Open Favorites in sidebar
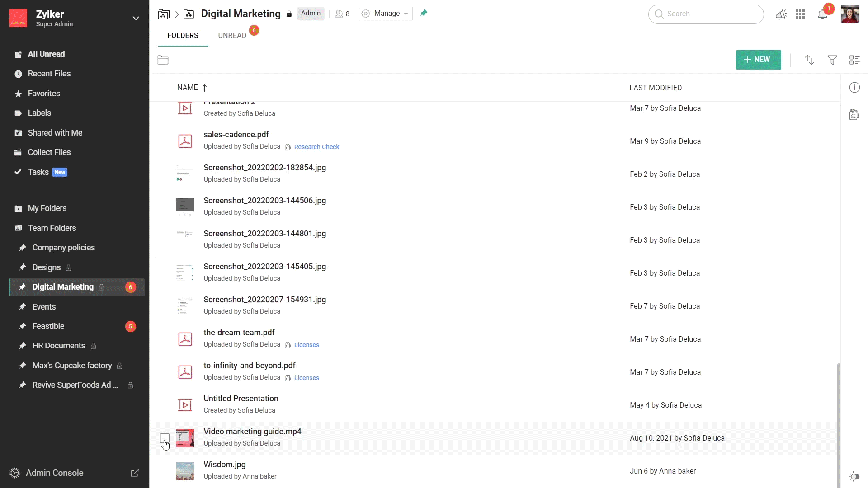The height and width of the screenshot is (488, 868). click(44, 94)
